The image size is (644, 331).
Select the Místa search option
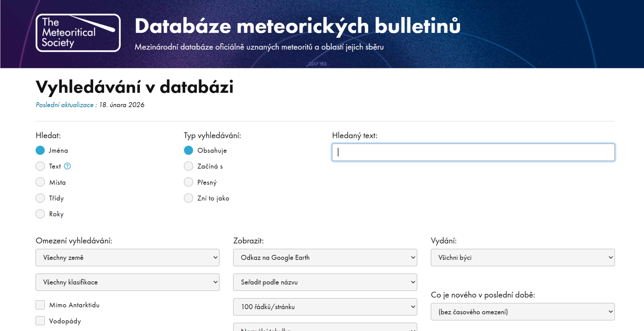[40, 182]
